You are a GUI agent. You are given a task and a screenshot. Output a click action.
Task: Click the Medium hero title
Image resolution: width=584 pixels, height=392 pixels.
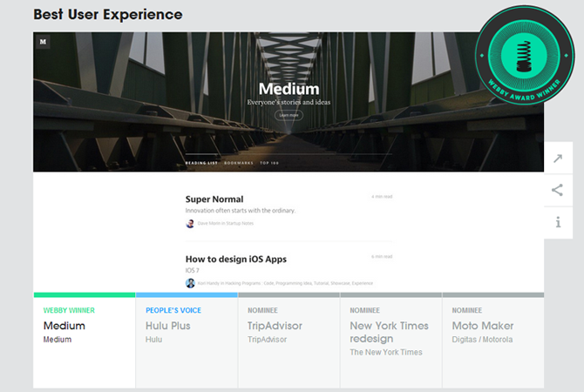point(289,89)
